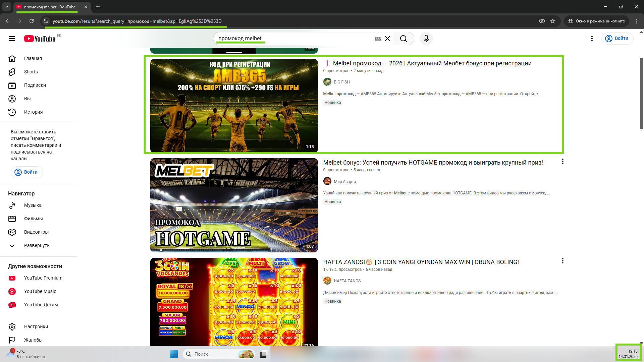
Task: Open the HAFTA ZANOS channel name
Action: click(x=347, y=281)
